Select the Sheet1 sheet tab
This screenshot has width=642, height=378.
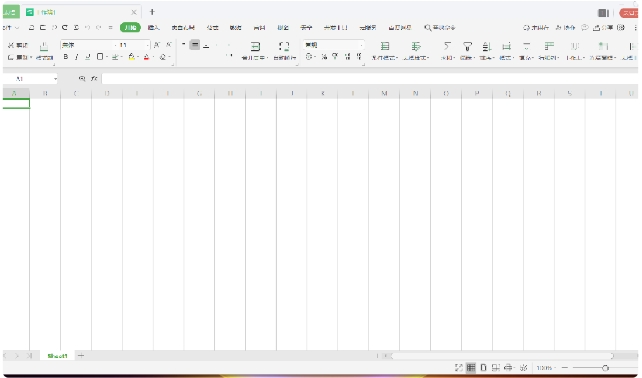(57, 355)
